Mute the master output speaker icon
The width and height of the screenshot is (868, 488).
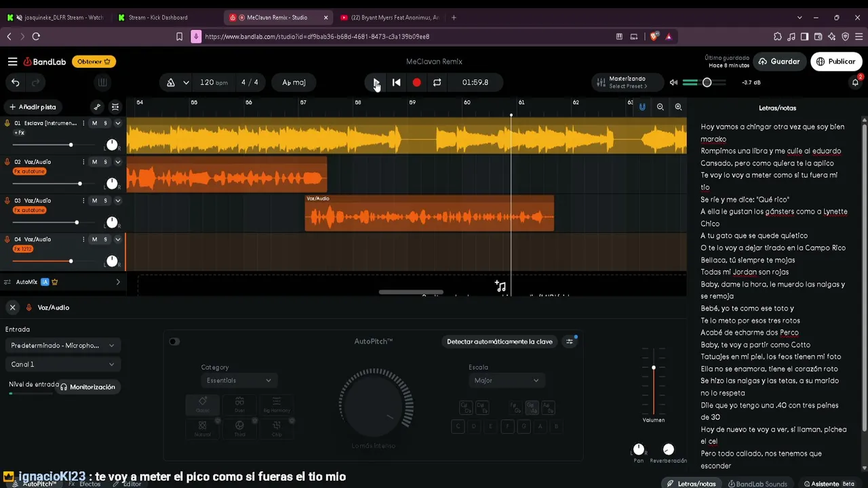(x=673, y=83)
